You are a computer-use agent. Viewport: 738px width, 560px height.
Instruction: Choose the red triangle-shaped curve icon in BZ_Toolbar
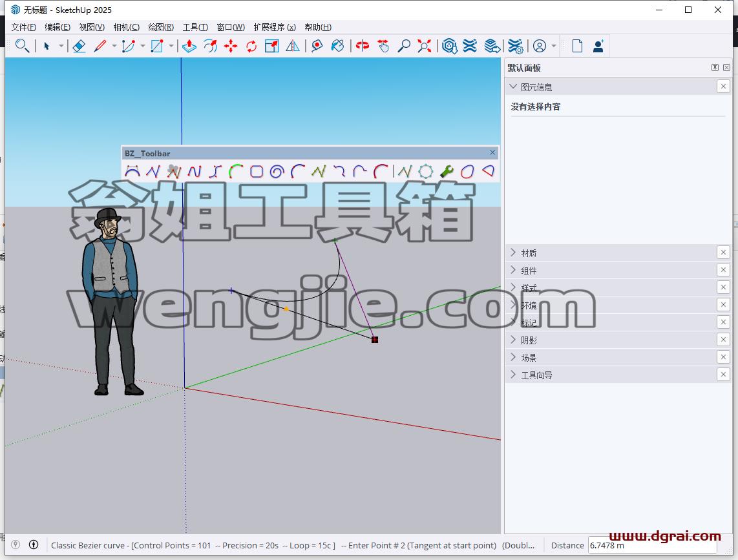pyautogui.click(x=489, y=171)
